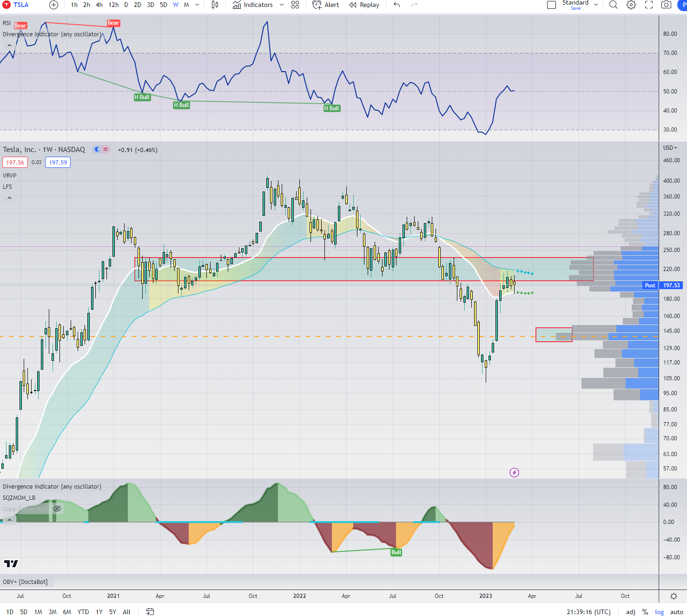This screenshot has height=616, width=687.
Task: Select the M monthly timeframe
Action: click(x=186, y=5)
